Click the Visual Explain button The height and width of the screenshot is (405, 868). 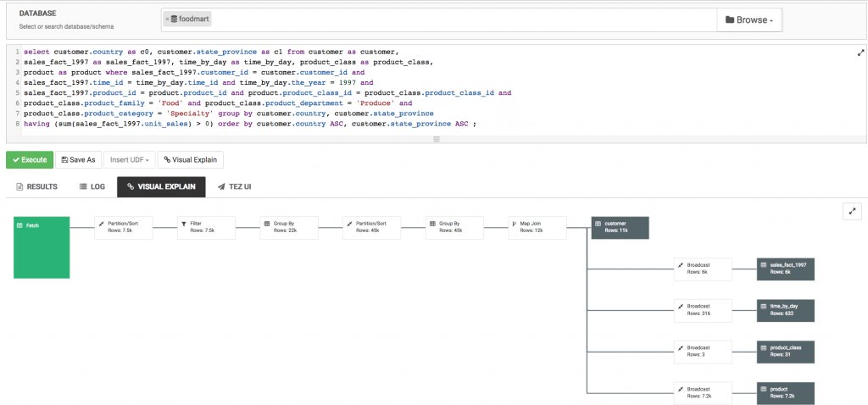[x=191, y=160]
